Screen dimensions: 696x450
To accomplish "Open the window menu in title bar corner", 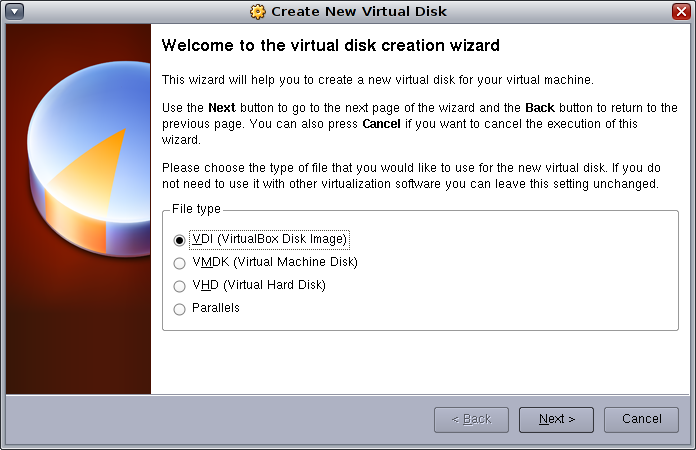I will pyautogui.click(x=14, y=11).
